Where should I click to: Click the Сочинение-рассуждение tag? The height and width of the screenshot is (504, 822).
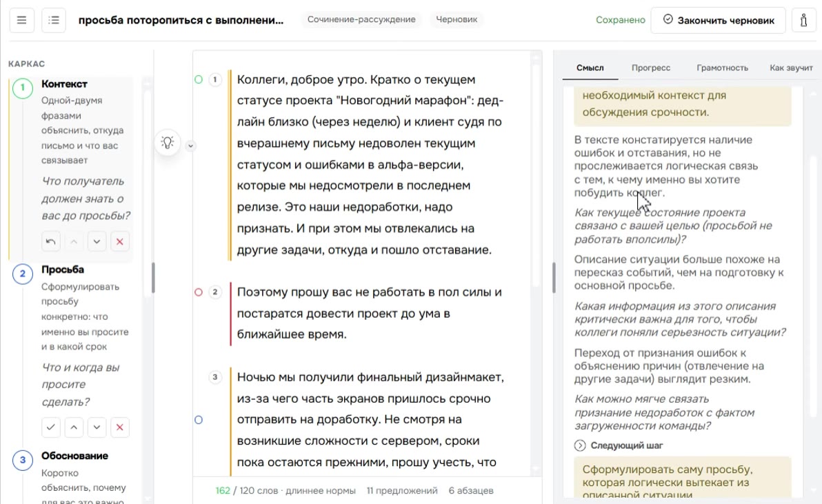pyautogui.click(x=361, y=19)
